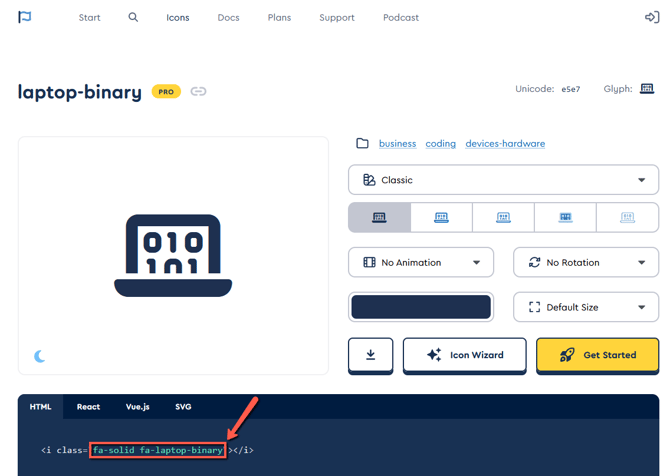The image size is (670, 476).
Task: Select the regular style laptop icon
Action: tap(441, 217)
